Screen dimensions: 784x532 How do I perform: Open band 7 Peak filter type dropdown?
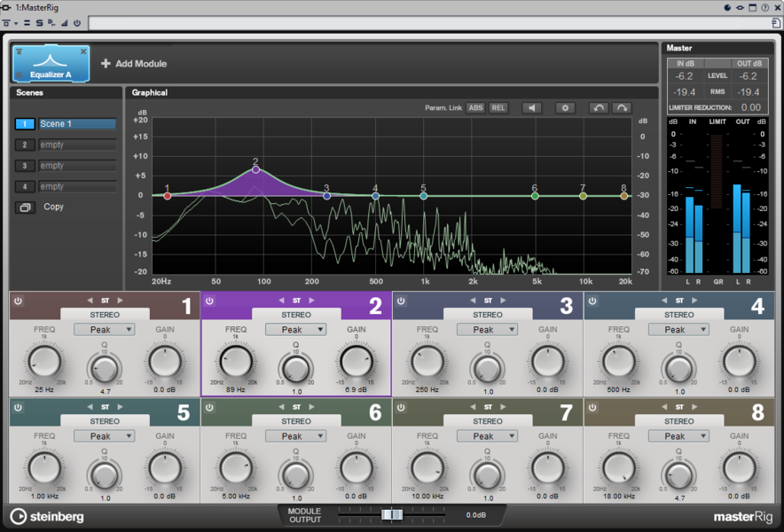point(487,436)
